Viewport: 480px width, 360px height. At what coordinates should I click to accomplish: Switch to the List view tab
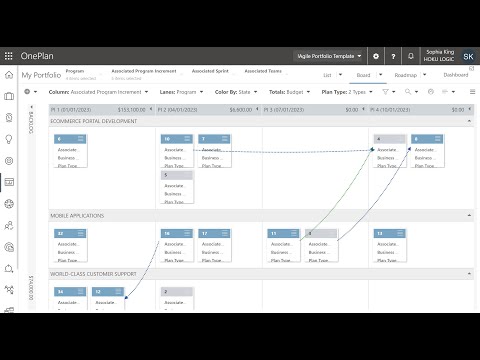click(x=327, y=75)
